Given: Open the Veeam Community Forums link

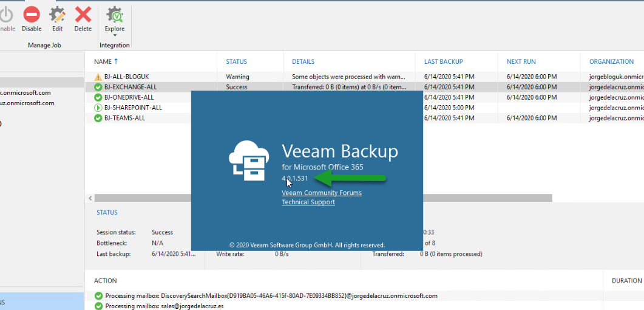Looking at the screenshot, I should click(322, 193).
